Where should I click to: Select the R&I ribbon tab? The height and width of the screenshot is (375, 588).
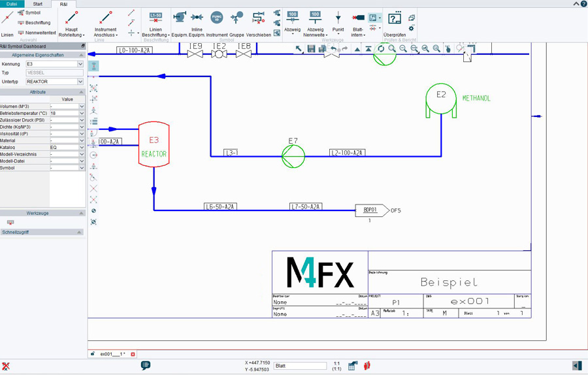(x=64, y=4)
